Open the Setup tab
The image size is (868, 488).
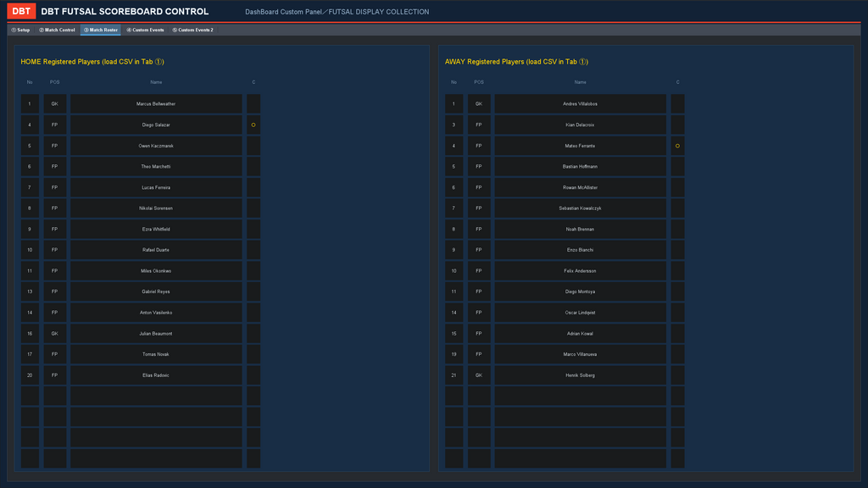20,30
